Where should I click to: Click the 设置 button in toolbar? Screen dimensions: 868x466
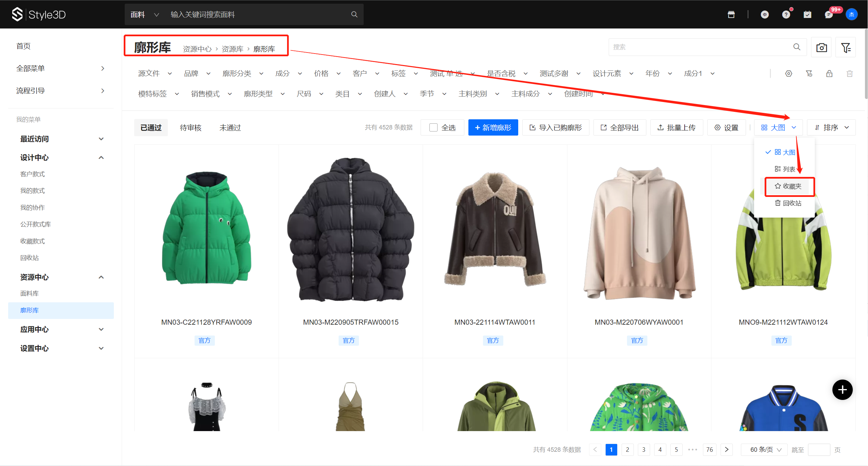pos(726,127)
